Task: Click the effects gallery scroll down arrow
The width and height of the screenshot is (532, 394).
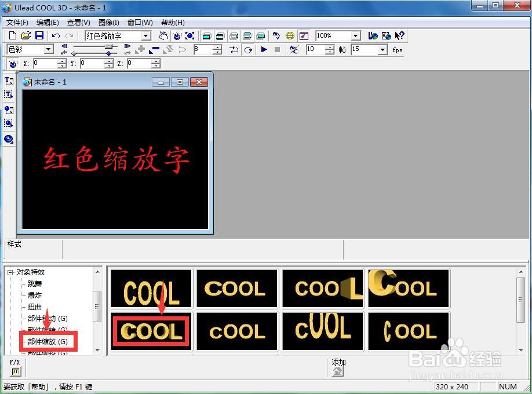Action: pos(521,350)
